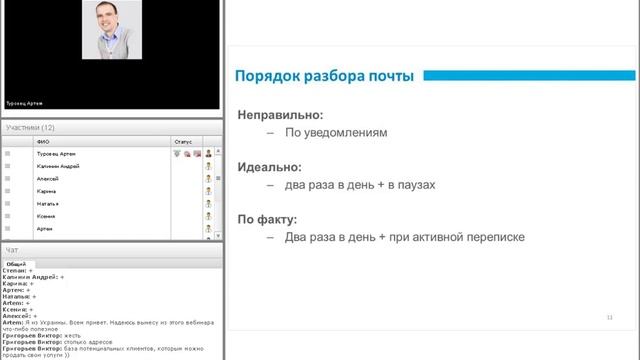Select participant name Туровец Артем in the list
Image resolution: width=640 pixels, height=360 pixels.
pyautogui.click(x=56, y=154)
